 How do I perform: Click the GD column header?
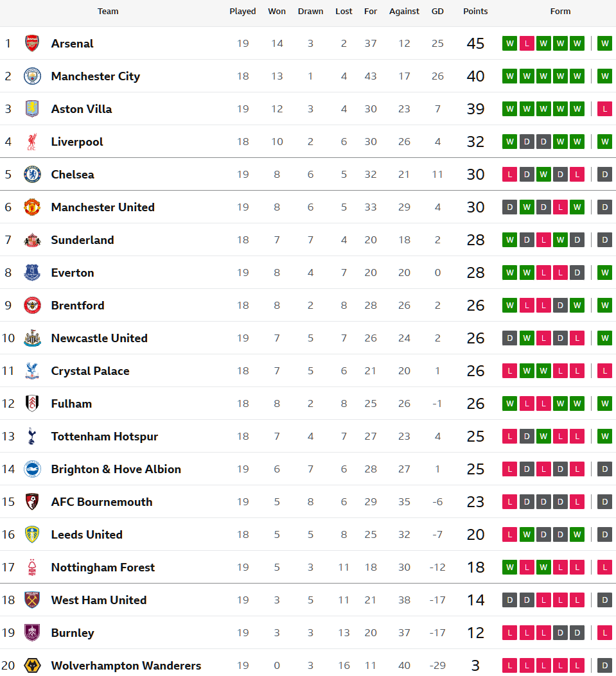click(437, 12)
